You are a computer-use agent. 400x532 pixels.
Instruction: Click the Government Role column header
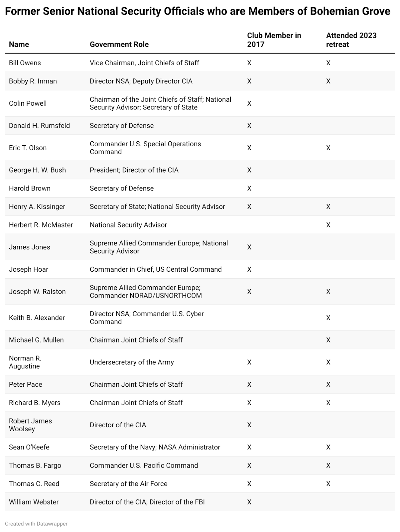[119, 45]
